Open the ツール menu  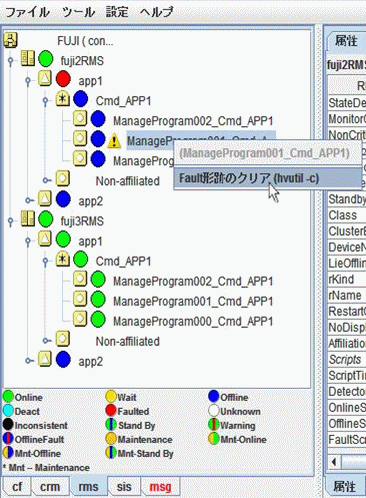[79, 12]
